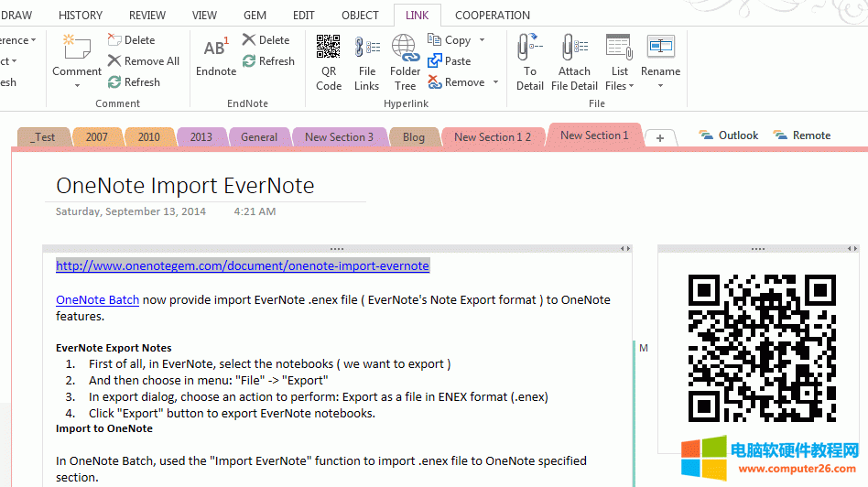Viewport: 868px width, 487px height.
Task: Select the Blog section tab
Action: 413,137
